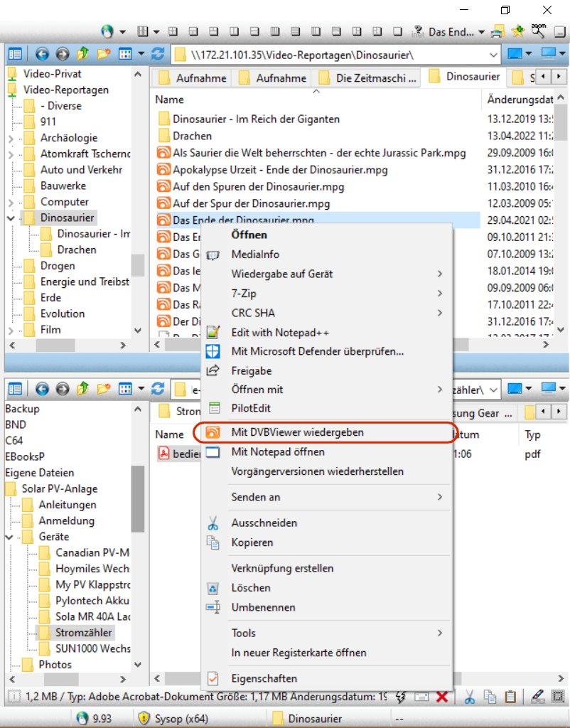The height and width of the screenshot is (728, 570).
Task: Expand the upper pane address path dropdown
Action: 493,55
